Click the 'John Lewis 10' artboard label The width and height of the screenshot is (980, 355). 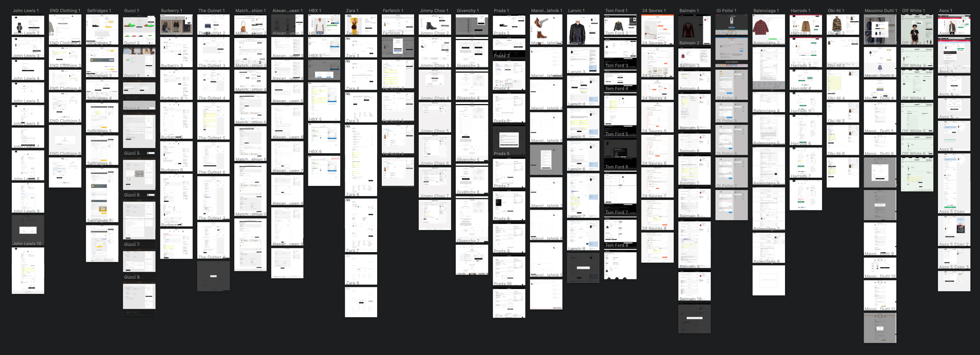pos(27,244)
